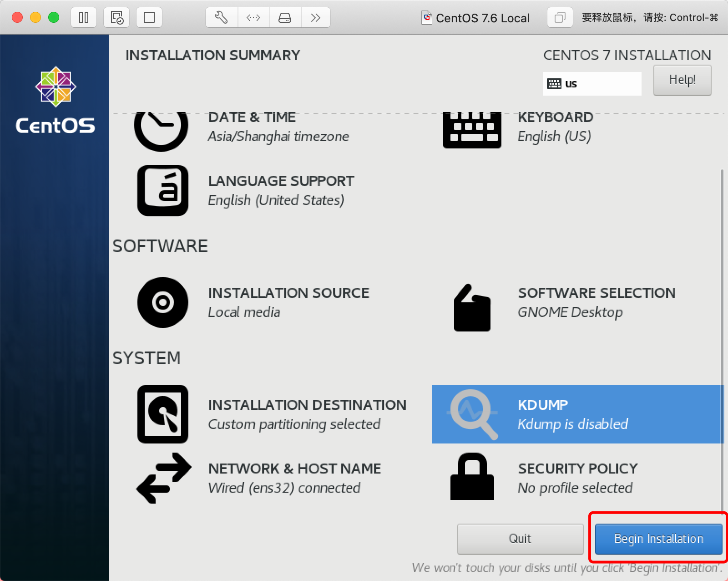This screenshot has width=728, height=581.
Task: Click 'No profile selected' text
Action: pyautogui.click(x=575, y=488)
